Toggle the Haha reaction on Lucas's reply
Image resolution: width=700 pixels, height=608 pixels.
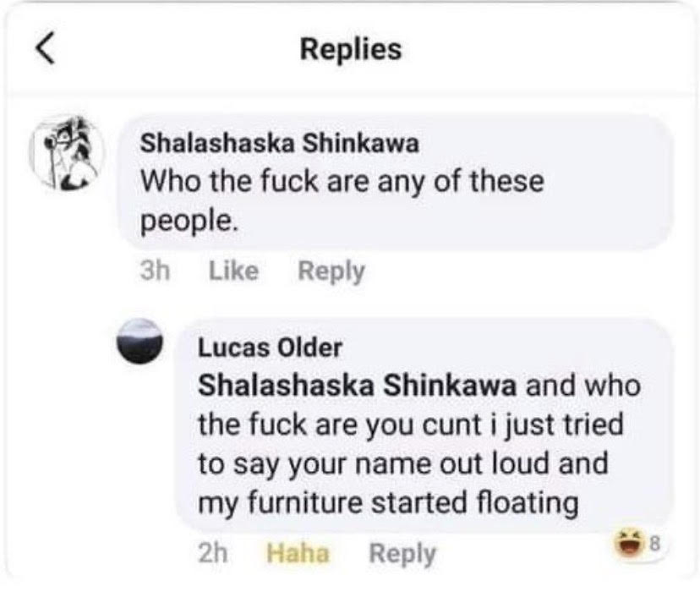coord(298,554)
